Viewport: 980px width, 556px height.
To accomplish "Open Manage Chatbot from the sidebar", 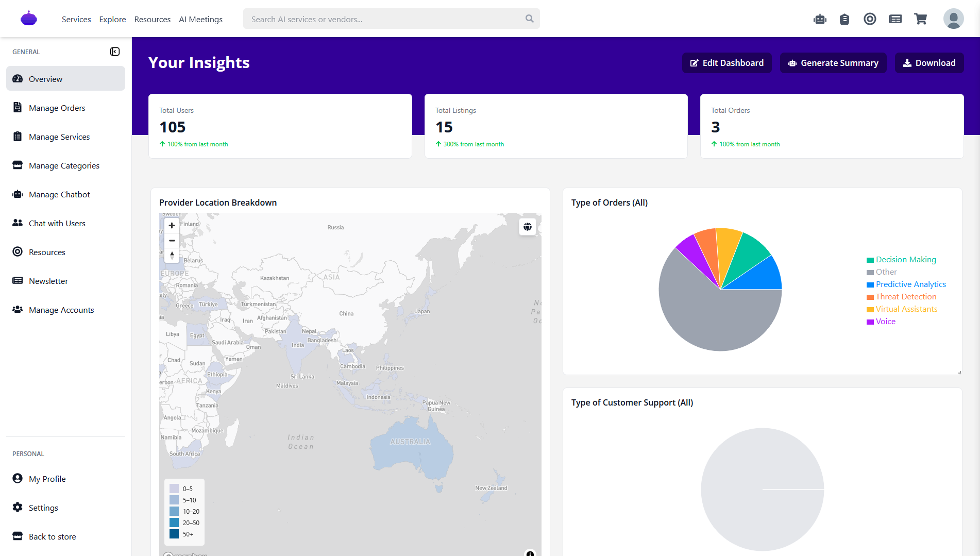I will 58,194.
